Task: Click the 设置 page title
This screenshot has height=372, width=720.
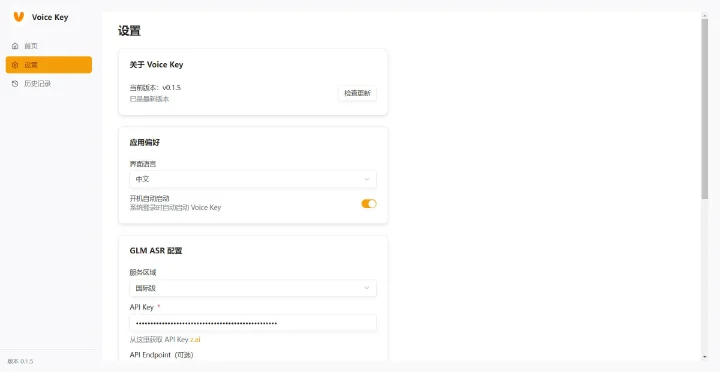Action: coord(129,31)
